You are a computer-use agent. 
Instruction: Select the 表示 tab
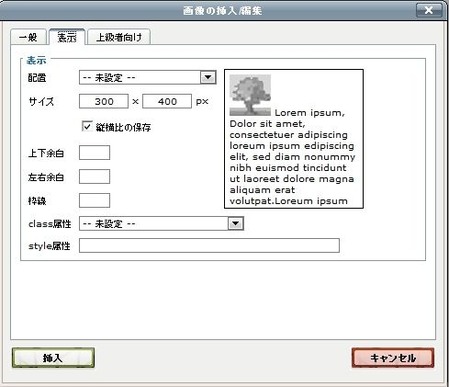click(x=67, y=37)
